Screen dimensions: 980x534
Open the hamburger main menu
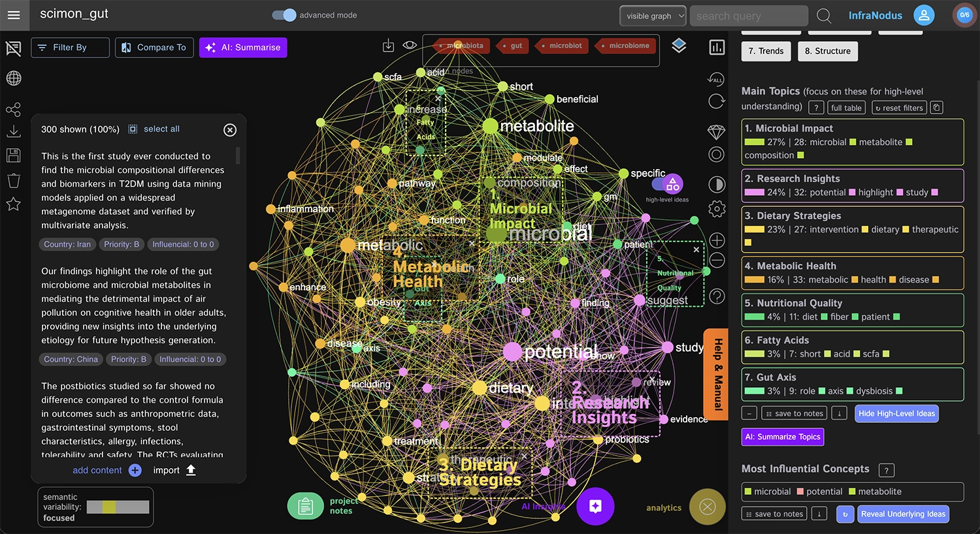(x=13, y=15)
